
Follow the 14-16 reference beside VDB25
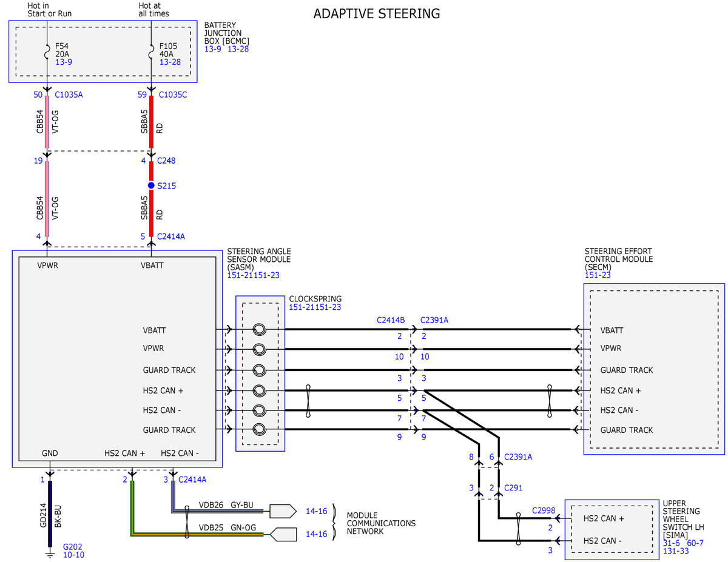click(317, 534)
